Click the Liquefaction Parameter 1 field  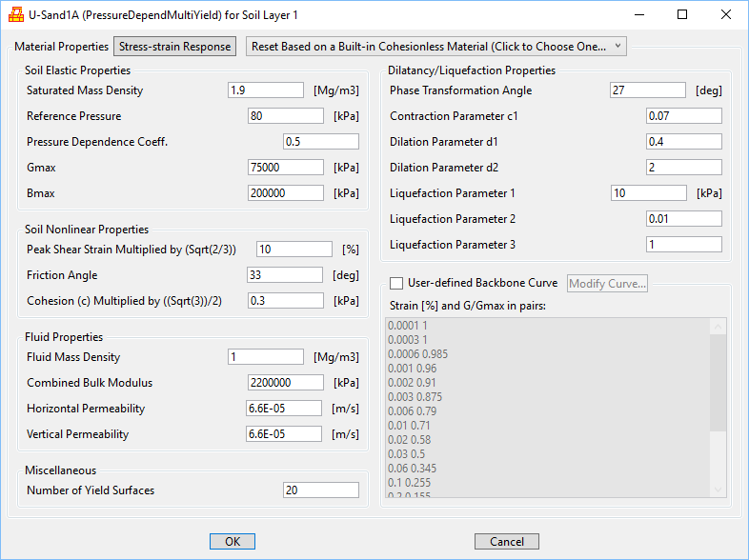pos(647,193)
